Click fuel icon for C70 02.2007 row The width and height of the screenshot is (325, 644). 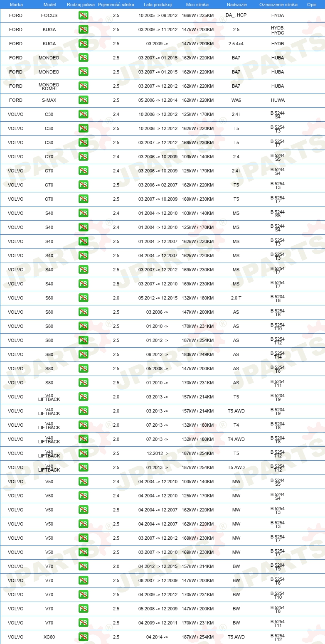[x=83, y=185]
